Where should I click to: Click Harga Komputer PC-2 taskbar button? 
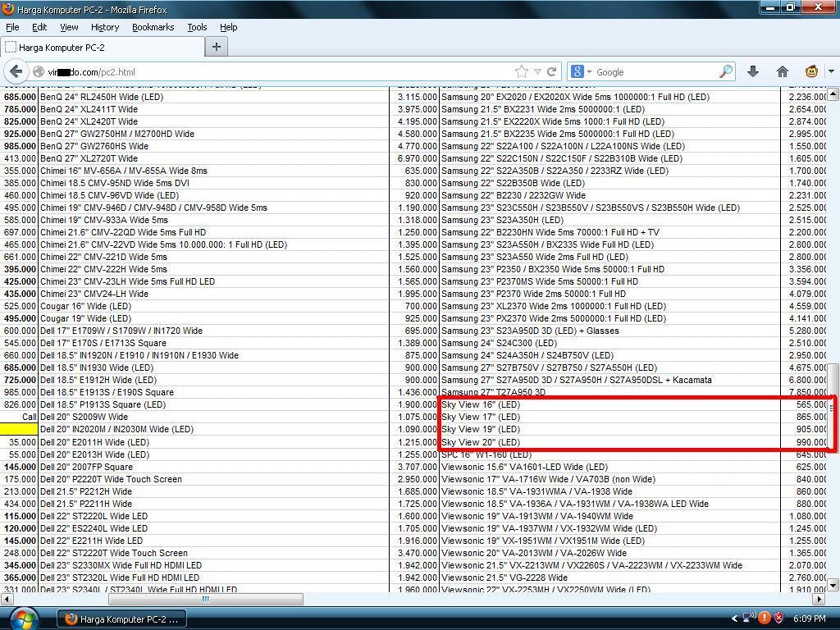121,619
